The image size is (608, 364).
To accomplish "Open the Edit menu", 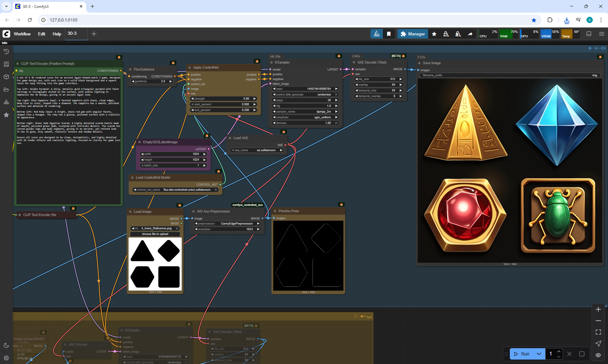I will (41, 34).
